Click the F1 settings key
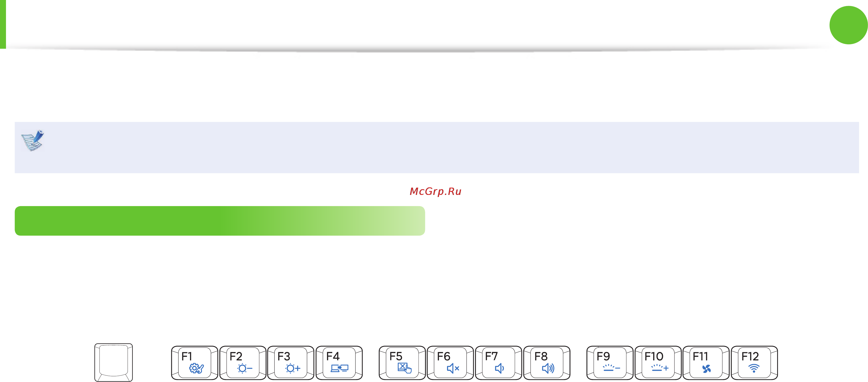The image size is (868, 382). [194, 363]
